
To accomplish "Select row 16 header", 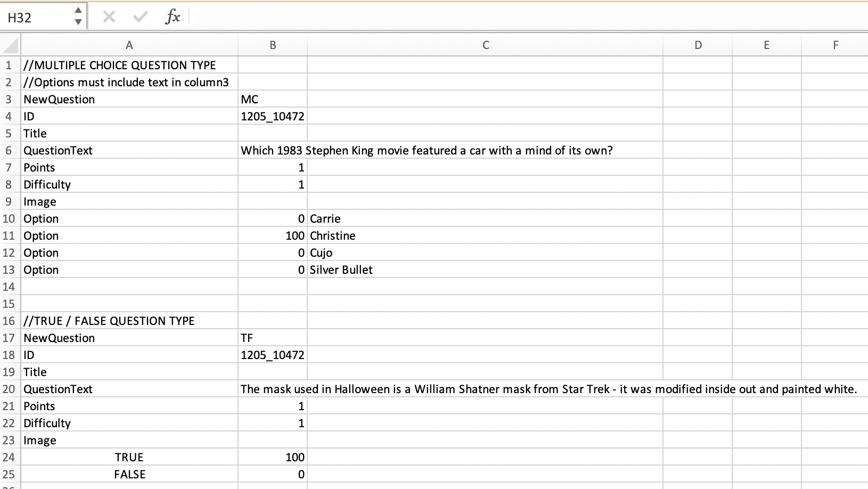I will [x=10, y=321].
